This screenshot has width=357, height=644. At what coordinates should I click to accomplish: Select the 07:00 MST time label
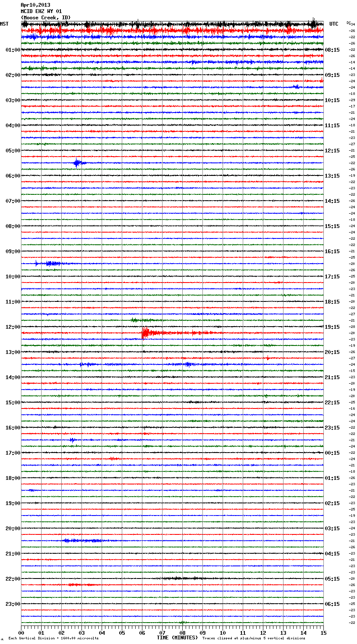coord(13,201)
